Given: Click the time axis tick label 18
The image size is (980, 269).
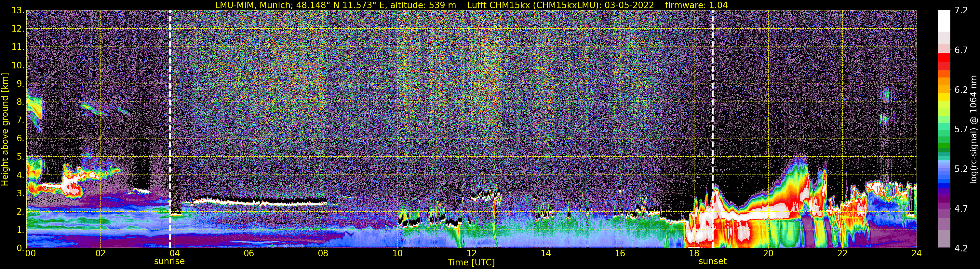Looking at the screenshot, I should click(694, 253).
